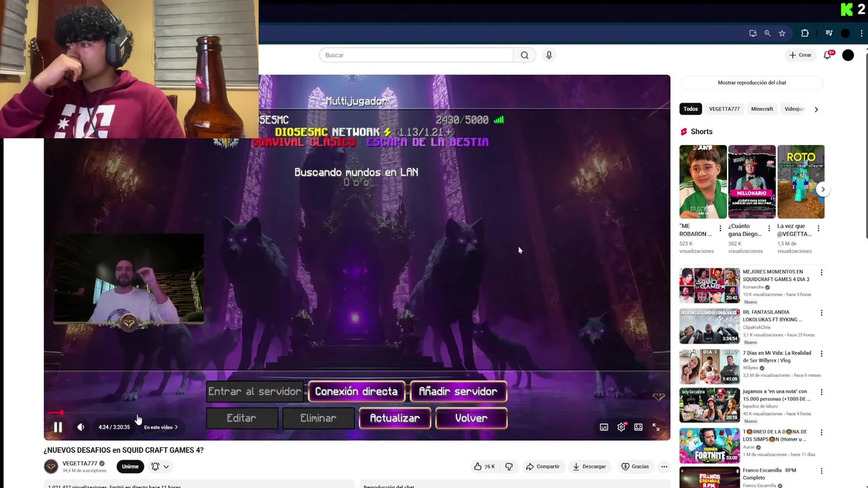The image size is (868, 488).
Task: Click the Crear create button
Action: [800, 55]
